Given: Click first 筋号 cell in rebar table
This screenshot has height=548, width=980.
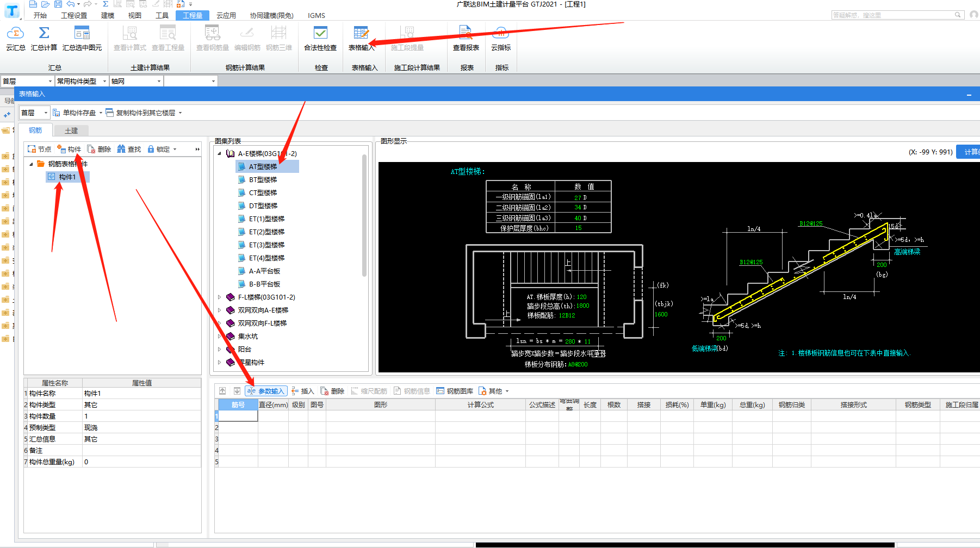Looking at the screenshot, I should click(x=238, y=416).
